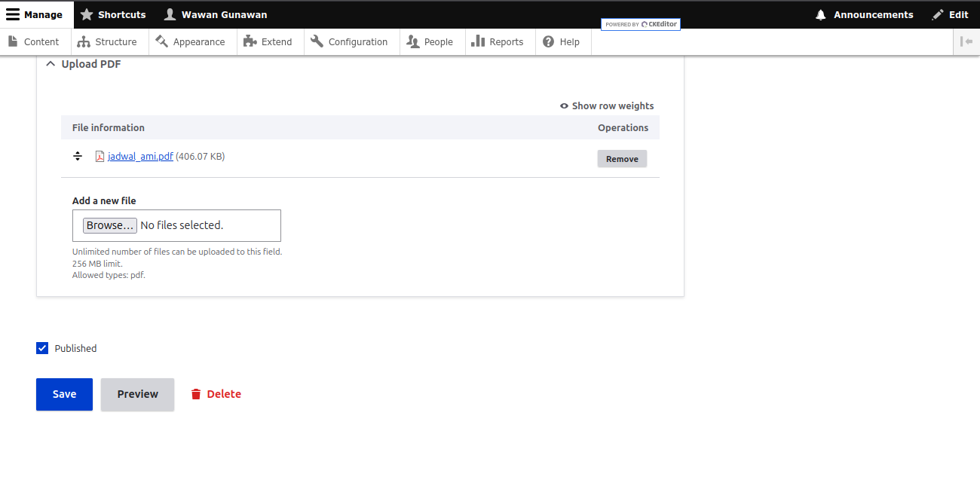Save the content with the Save button

(64, 394)
